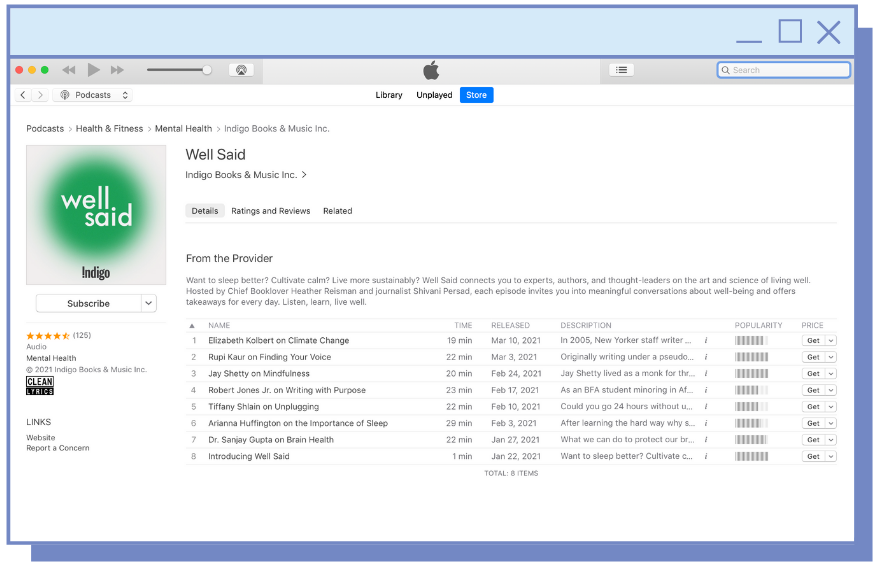The width and height of the screenshot is (880, 573).
Task: Get the Elizabeth Kolbert episode
Action: coord(813,341)
